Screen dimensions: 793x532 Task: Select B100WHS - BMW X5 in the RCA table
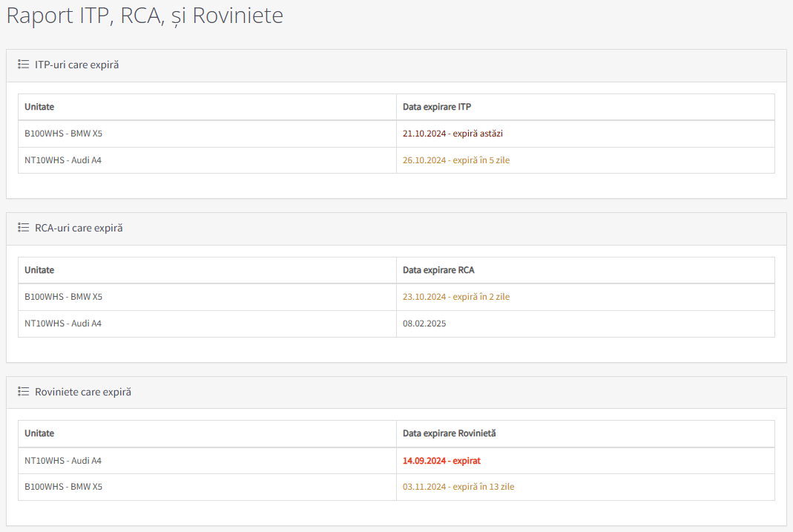tap(63, 297)
